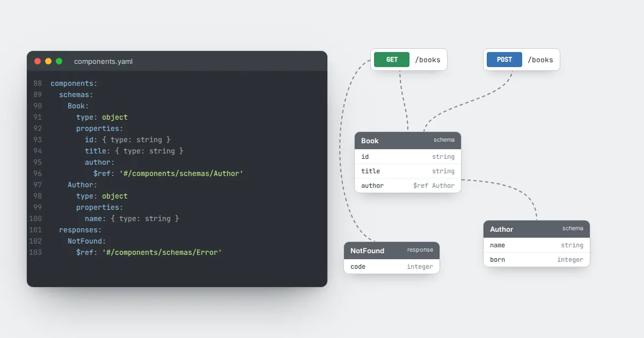Select the components.yaml file title
The height and width of the screenshot is (338, 644).
pyautogui.click(x=103, y=61)
